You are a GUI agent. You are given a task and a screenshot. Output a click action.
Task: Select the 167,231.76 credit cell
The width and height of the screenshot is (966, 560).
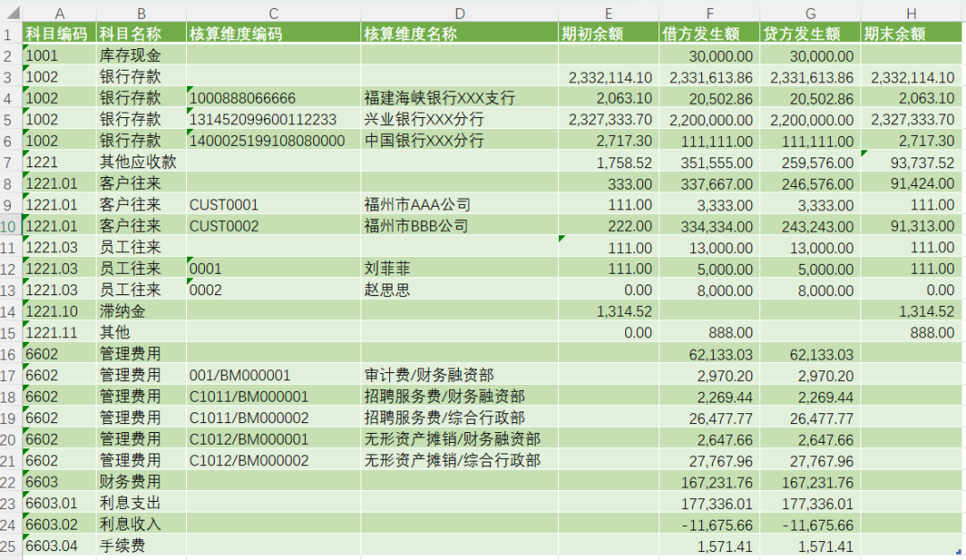[810, 482]
